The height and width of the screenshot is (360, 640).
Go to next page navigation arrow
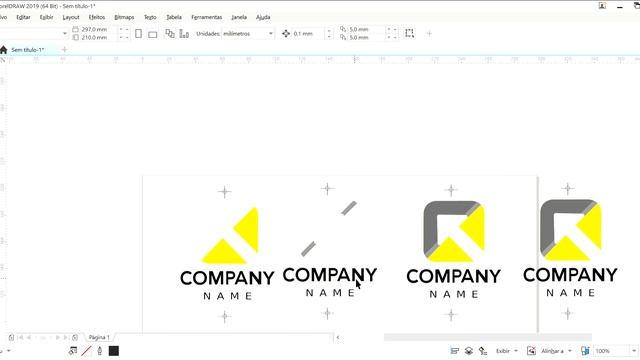click(58, 338)
